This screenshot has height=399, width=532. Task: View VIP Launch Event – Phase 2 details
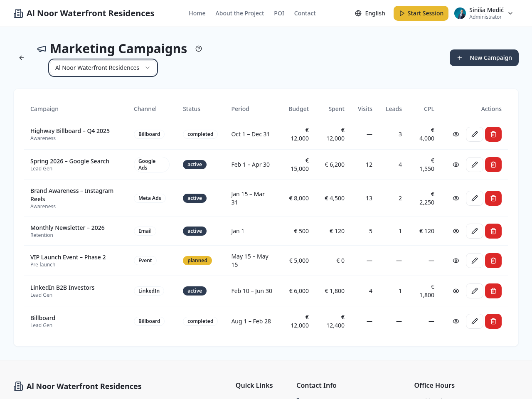point(456,261)
